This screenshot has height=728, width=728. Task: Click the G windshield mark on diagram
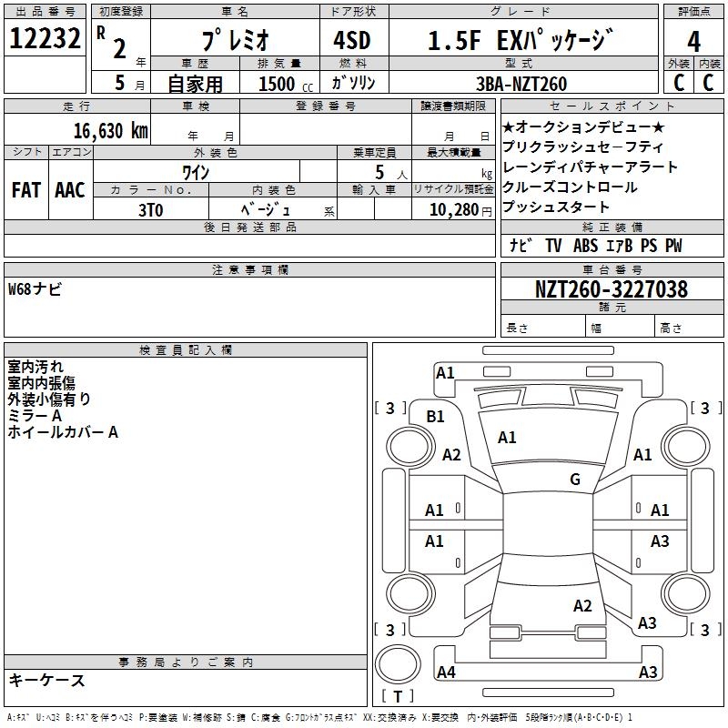click(575, 479)
